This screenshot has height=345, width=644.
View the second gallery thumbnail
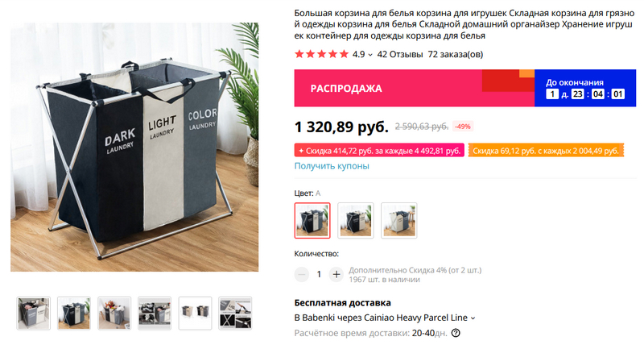pyautogui.click(x=74, y=314)
